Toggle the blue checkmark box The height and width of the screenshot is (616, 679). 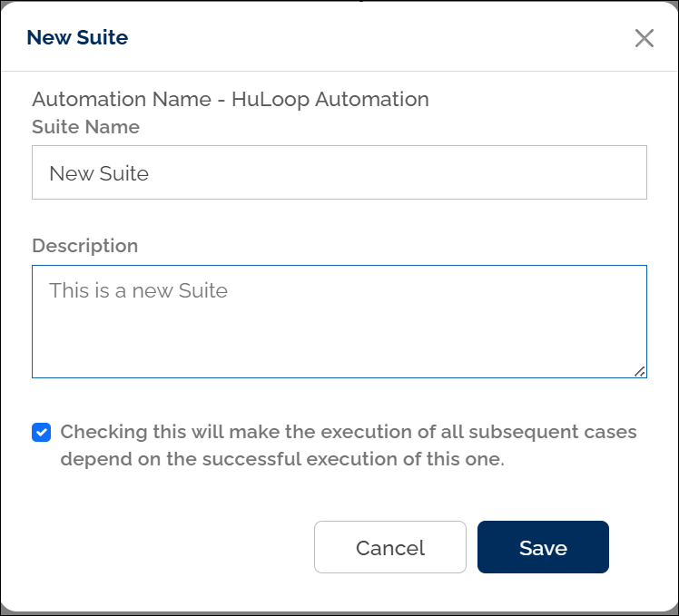pyautogui.click(x=41, y=432)
